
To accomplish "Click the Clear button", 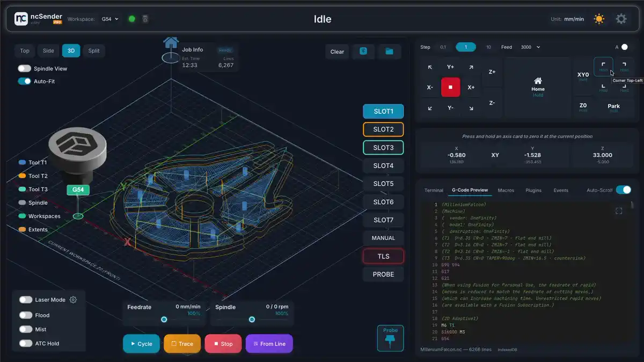I will coord(337,52).
